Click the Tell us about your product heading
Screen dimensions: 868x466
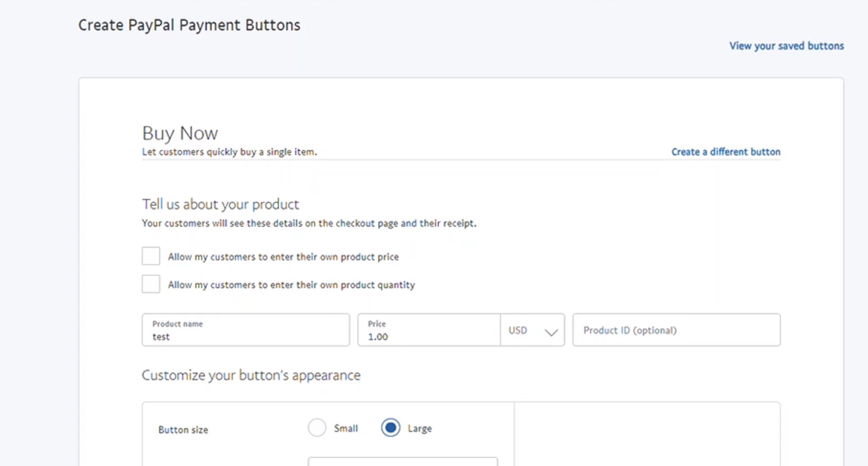pos(220,204)
